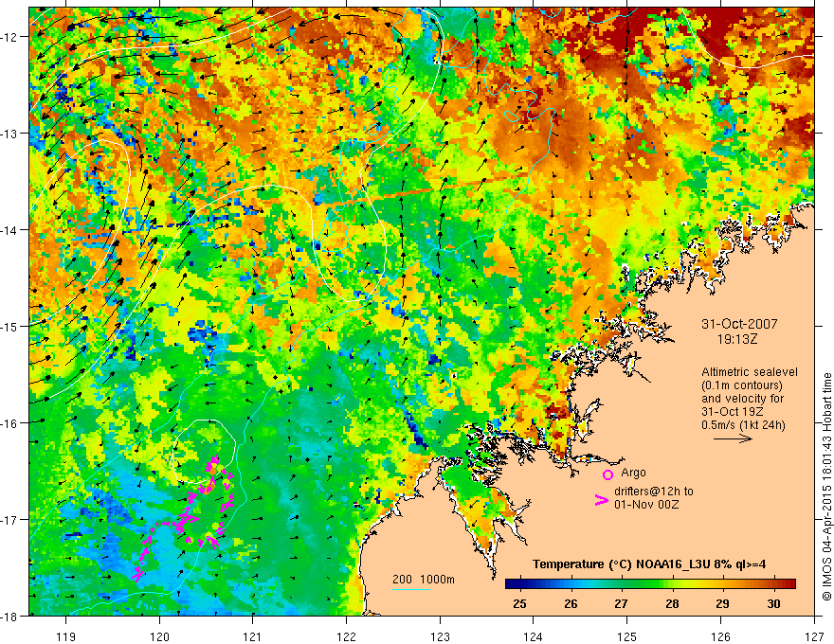Image resolution: width=834 pixels, height=644 pixels.
Task: Click the colorbar tick label 26
Action: (571, 603)
